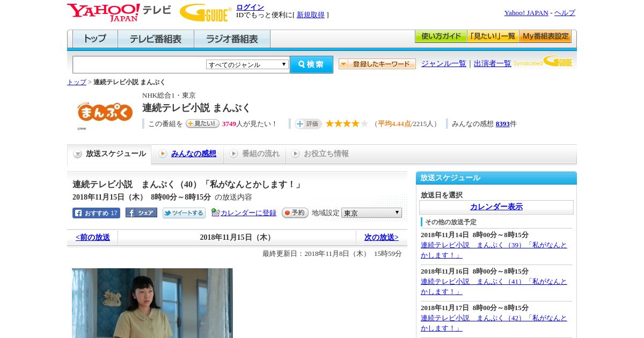Open まんぷく（42）episode link
The height and width of the screenshot is (338, 644).
pos(494,323)
